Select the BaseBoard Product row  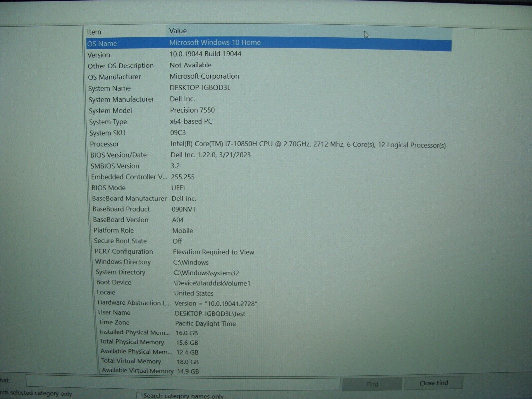tap(269, 209)
